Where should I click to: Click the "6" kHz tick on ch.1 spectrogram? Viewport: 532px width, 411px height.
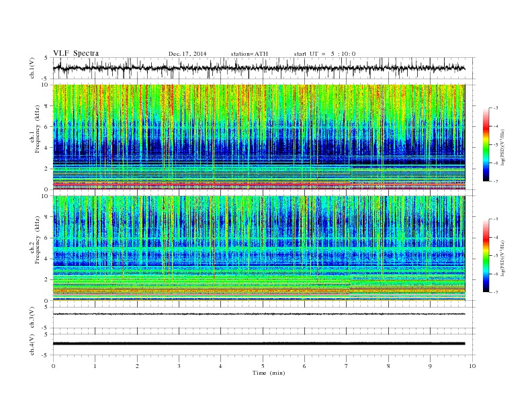click(x=47, y=127)
